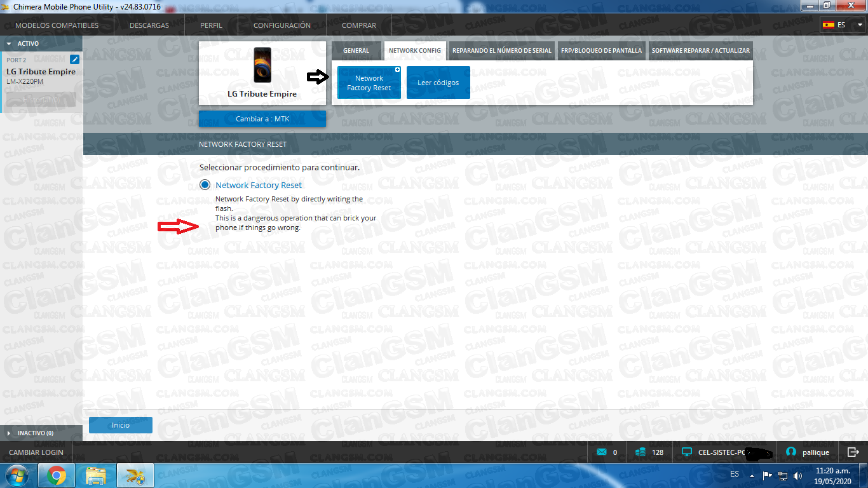This screenshot has height=488, width=868.
Task: Click plus icon on Network Factory Reset tile
Action: pyautogui.click(x=397, y=70)
